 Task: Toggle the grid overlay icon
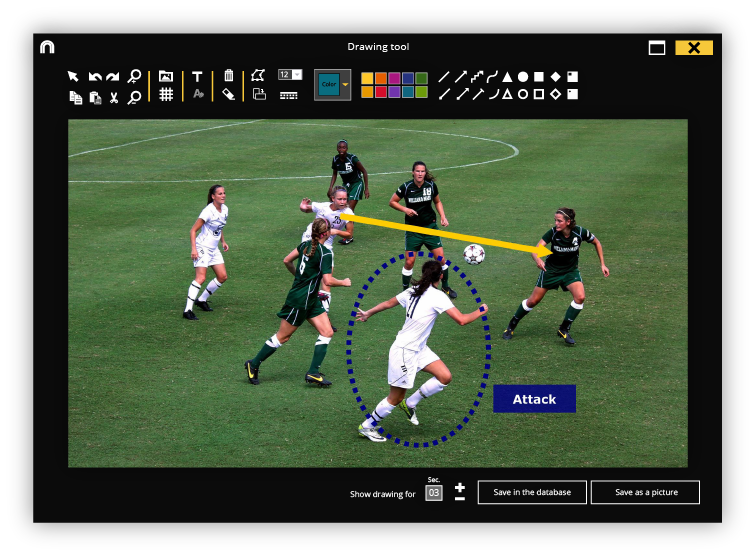coord(166,95)
